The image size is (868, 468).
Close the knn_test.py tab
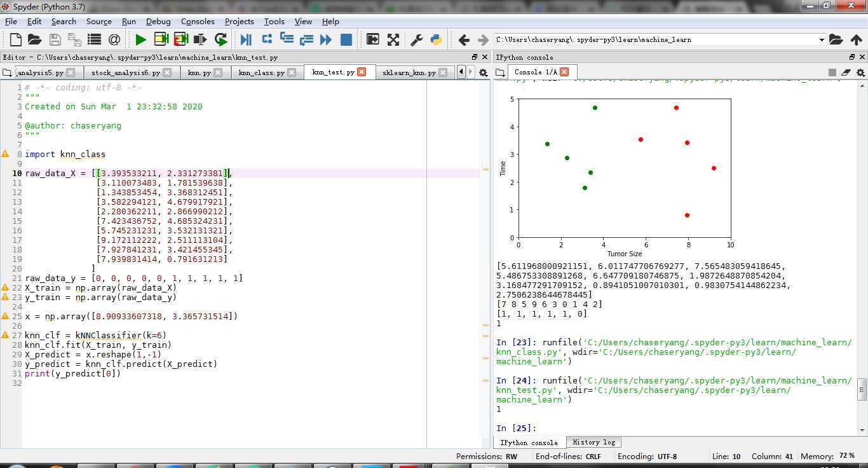(x=362, y=72)
